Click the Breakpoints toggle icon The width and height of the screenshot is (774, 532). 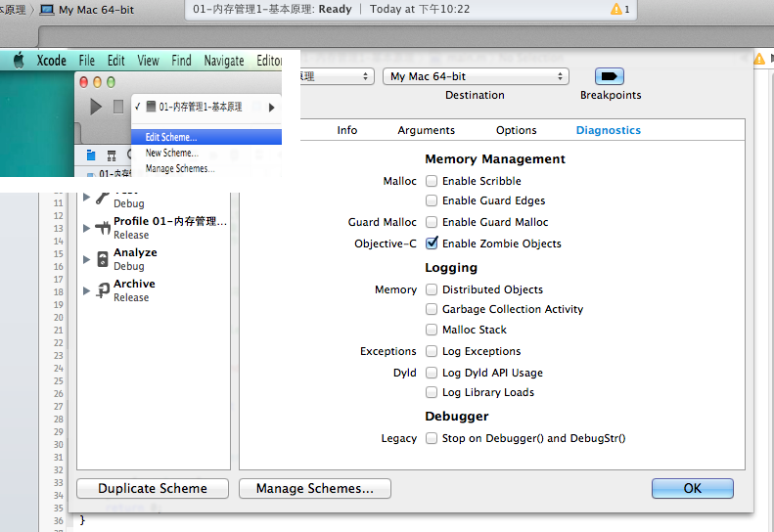610,76
